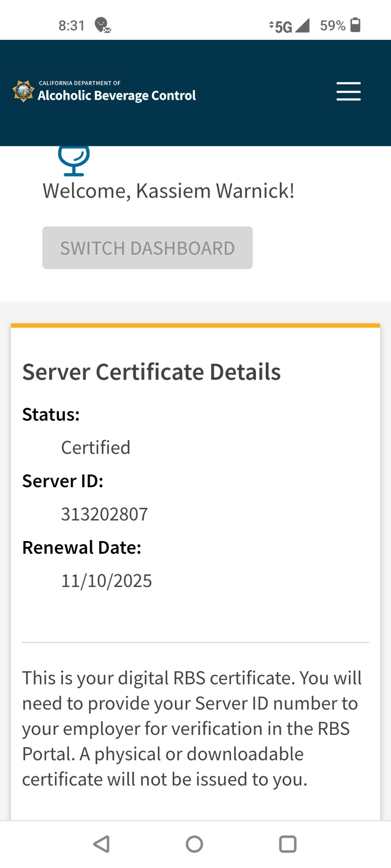Click the renewal date 11/10/2025
This screenshot has width=391, height=868.
pyautogui.click(x=107, y=581)
